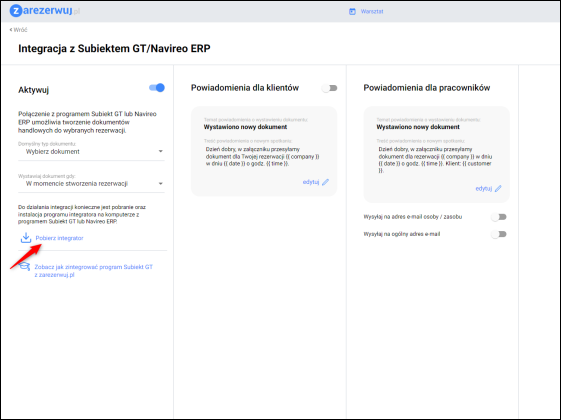Open Zobacz jak zintegrować program Subiekt GT link
The height and width of the screenshot is (420, 561).
tap(93, 271)
